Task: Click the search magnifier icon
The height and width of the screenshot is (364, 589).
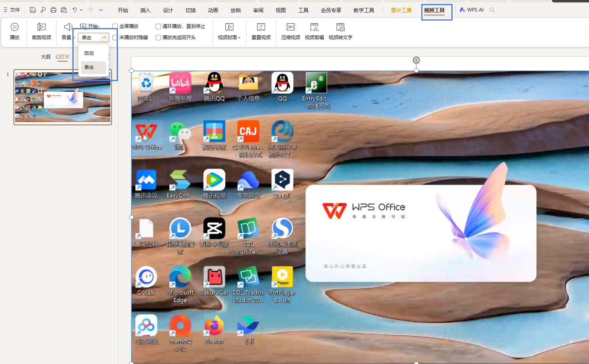Action: click(x=492, y=10)
